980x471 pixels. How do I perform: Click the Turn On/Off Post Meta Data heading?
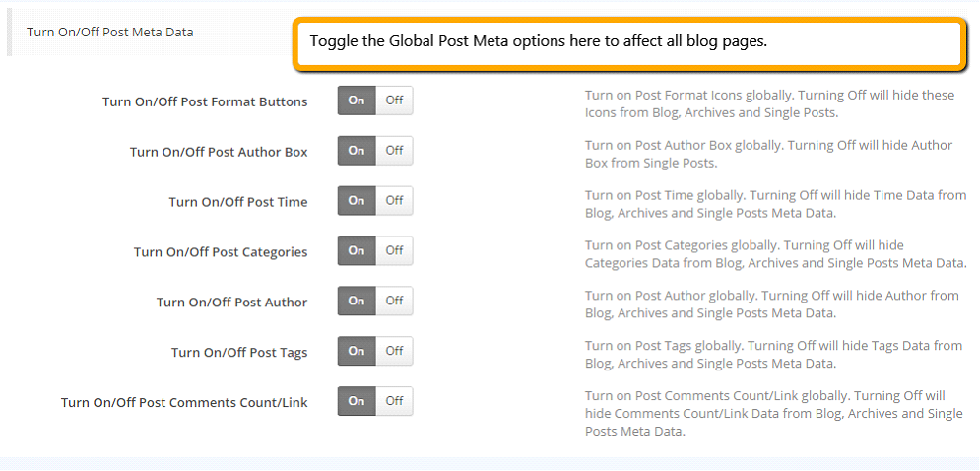coord(110,33)
